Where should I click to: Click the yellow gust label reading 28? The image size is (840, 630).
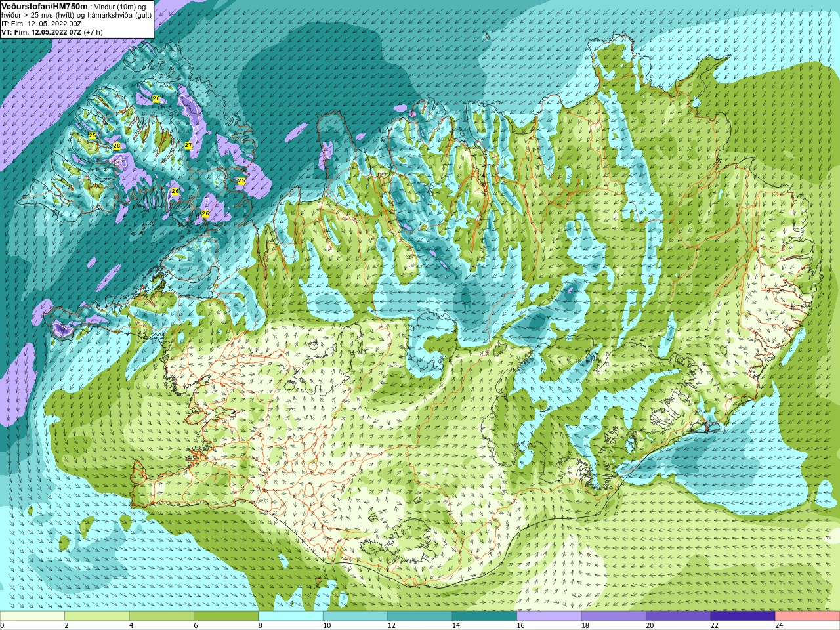(117, 146)
